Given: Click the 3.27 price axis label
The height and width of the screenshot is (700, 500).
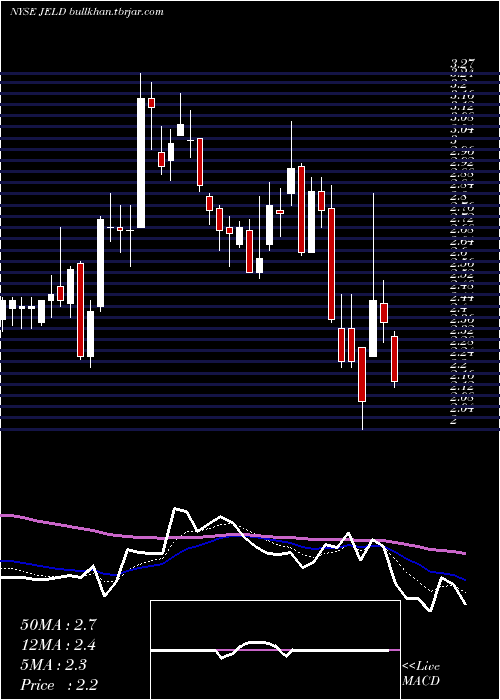Looking at the screenshot, I should [x=462, y=65].
